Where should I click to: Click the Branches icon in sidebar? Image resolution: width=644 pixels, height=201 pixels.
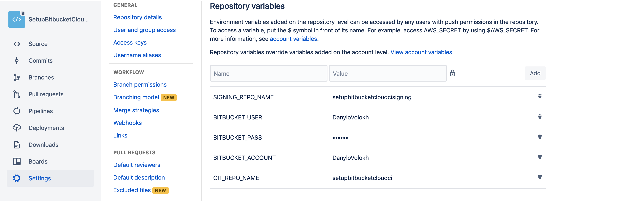click(x=17, y=77)
